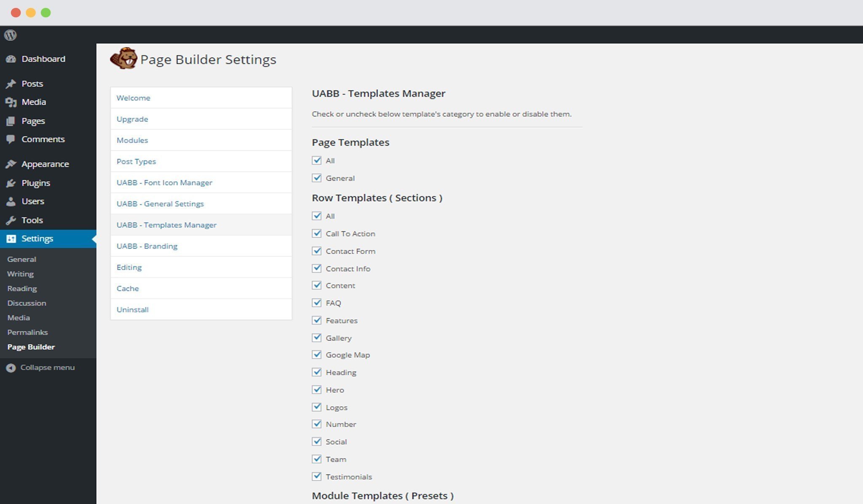The image size is (863, 504).
Task: Open the Upgrade page
Action: click(x=132, y=118)
